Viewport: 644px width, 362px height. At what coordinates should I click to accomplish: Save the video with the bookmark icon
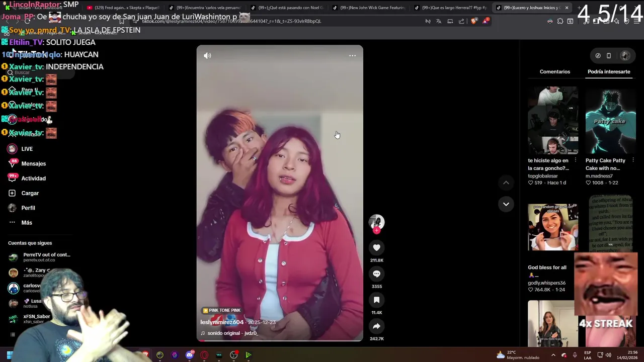376,300
